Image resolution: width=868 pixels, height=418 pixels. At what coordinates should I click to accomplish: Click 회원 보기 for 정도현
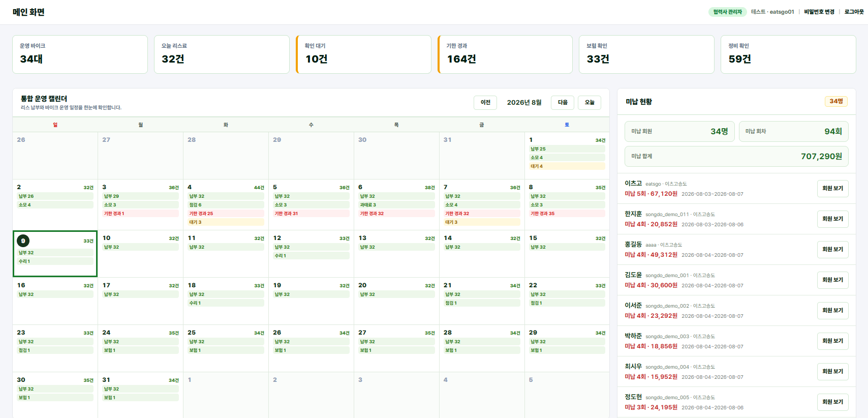point(832,402)
